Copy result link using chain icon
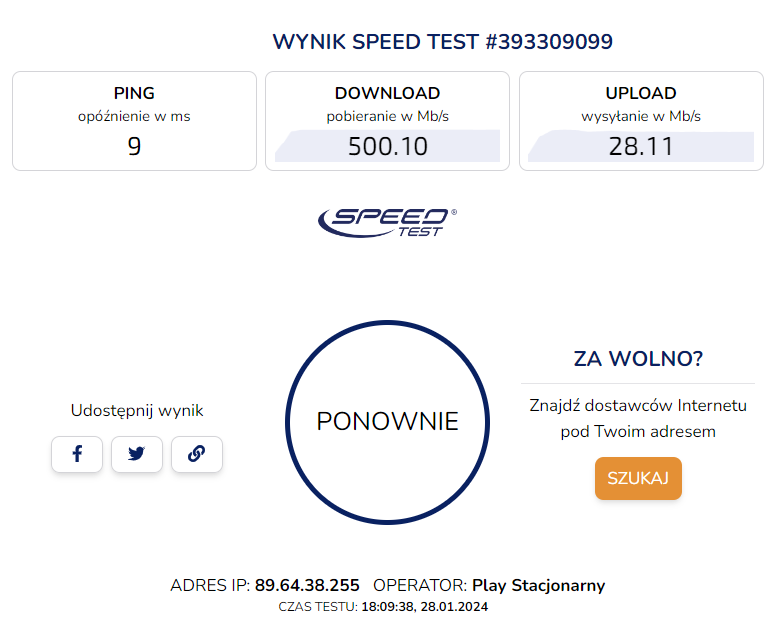 click(x=197, y=454)
